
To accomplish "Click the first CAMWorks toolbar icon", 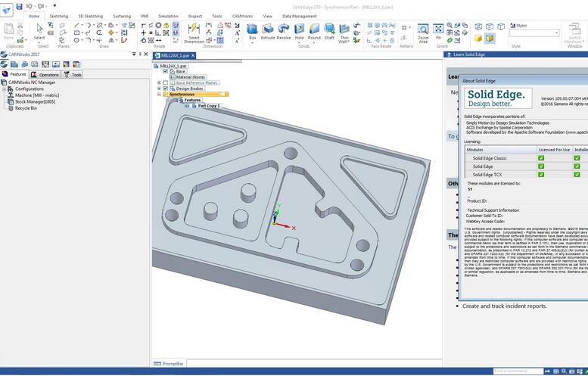I will click(4, 64).
